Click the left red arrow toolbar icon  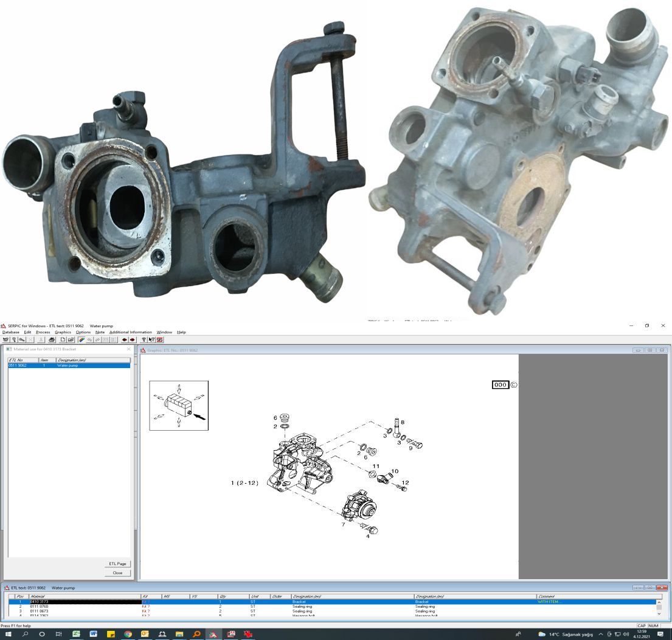(x=124, y=339)
